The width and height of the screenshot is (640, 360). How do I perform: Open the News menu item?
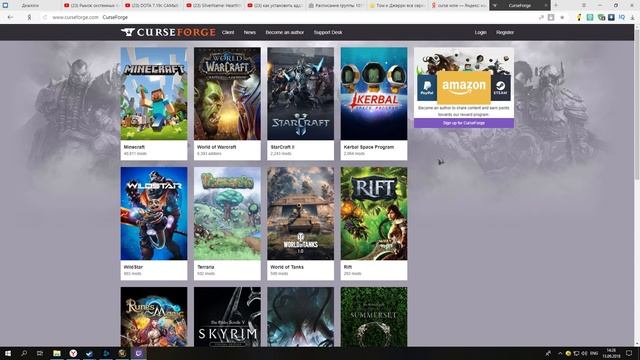[x=249, y=32]
